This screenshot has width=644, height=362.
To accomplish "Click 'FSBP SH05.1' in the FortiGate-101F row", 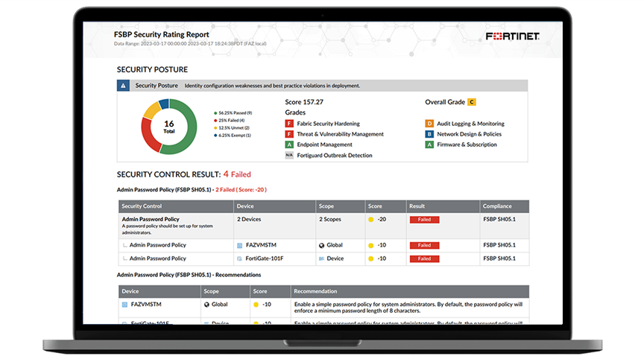I will point(499,258).
